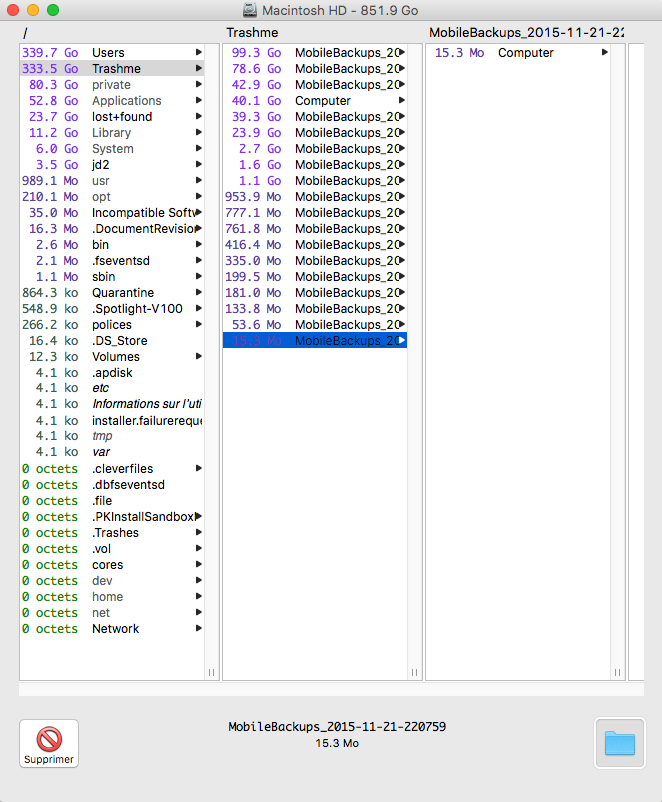Select the 777.1 Mo MobileBackups row

pos(315,212)
